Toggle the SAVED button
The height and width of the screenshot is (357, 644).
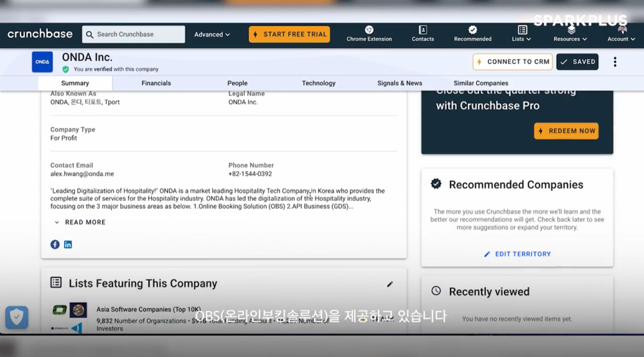click(x=577, y=61)
